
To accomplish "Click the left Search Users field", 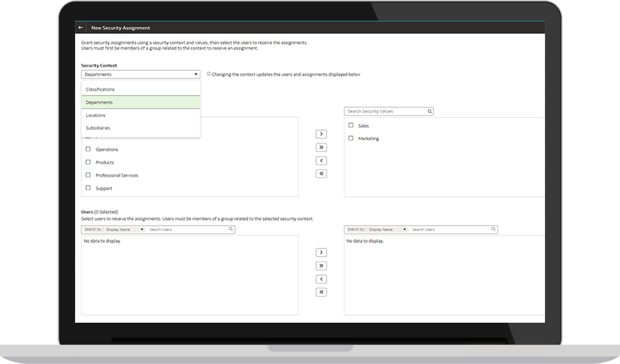I will point(188,229).
